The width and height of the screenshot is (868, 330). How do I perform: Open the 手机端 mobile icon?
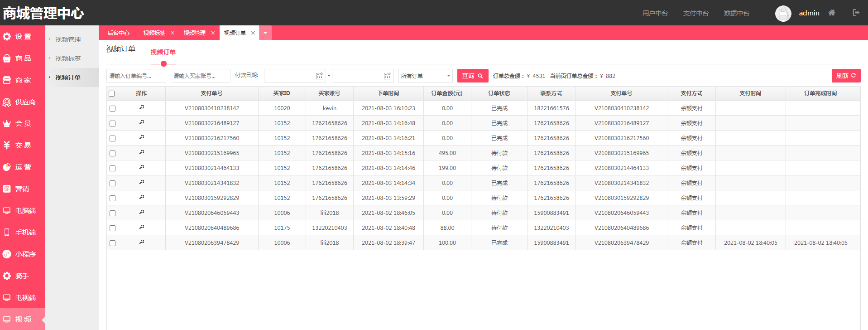7,233
